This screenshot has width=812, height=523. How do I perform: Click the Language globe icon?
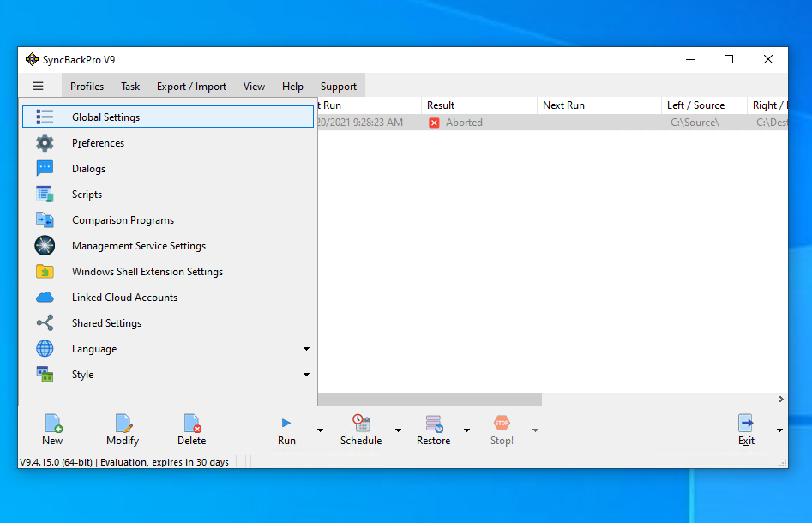point(45,348)
